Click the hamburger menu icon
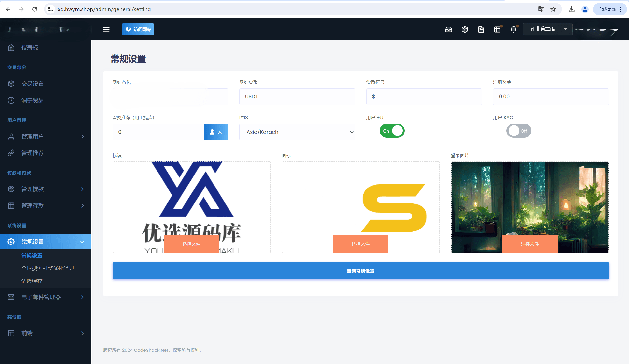This screenshot has width=629, height=364. point(106,29)
